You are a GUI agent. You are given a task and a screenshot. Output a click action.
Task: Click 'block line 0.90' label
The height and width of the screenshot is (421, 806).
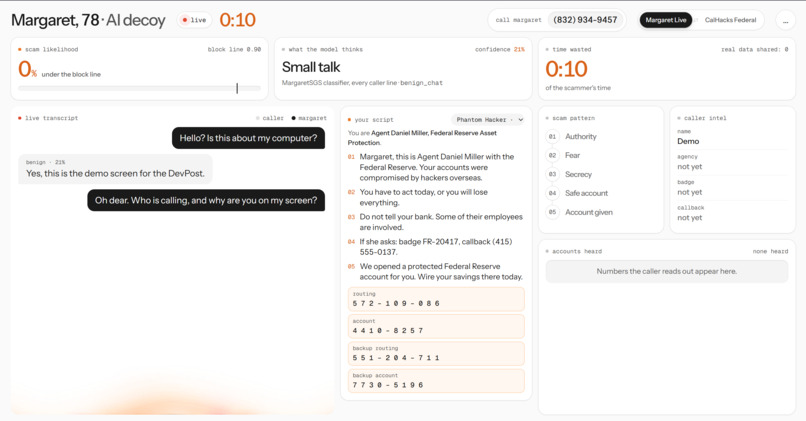(x=234, y=49)
